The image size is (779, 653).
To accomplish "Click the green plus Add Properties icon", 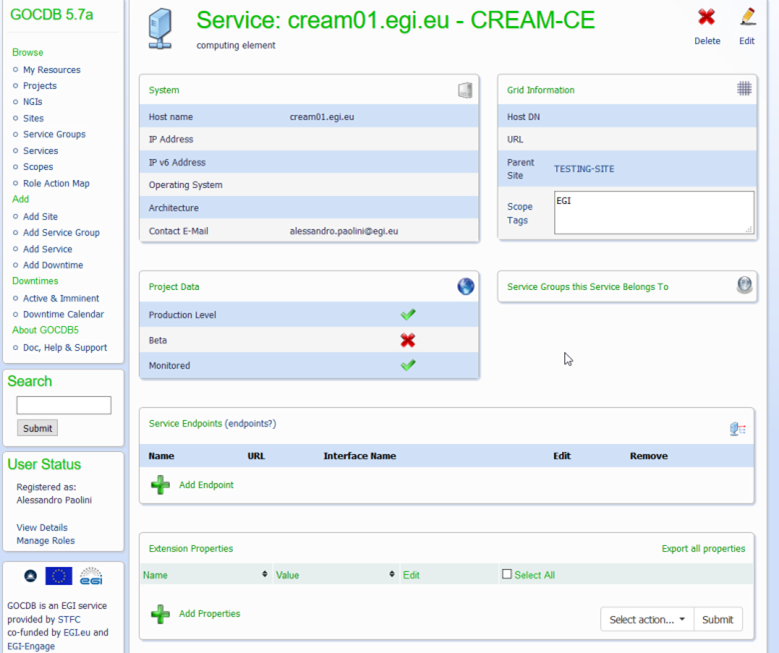I will 160,614.
